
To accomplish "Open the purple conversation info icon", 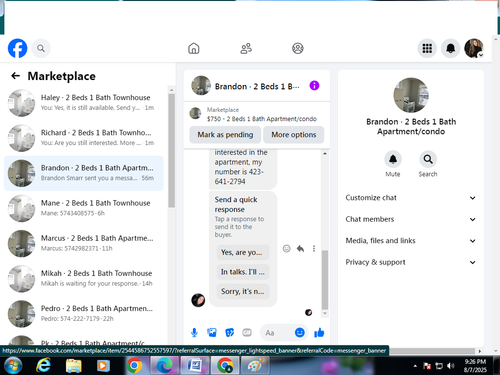I will click(x=314, y=86).
